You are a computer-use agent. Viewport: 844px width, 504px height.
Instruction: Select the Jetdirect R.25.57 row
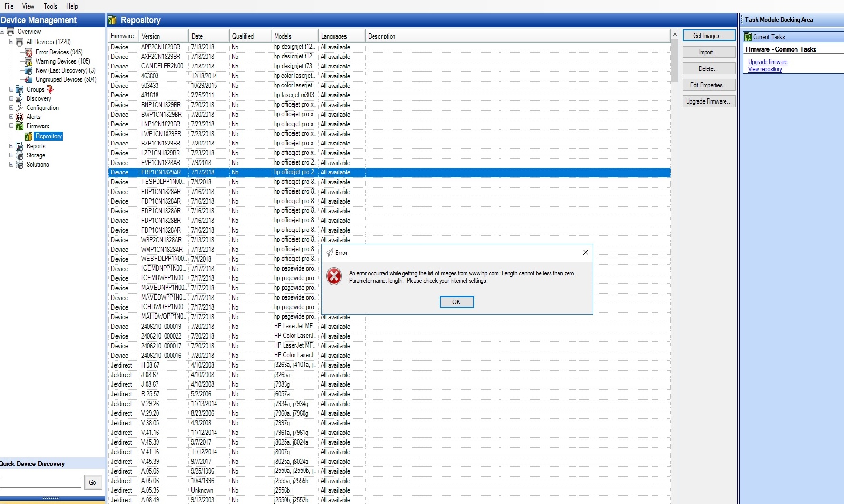click(x=389, y=394)
